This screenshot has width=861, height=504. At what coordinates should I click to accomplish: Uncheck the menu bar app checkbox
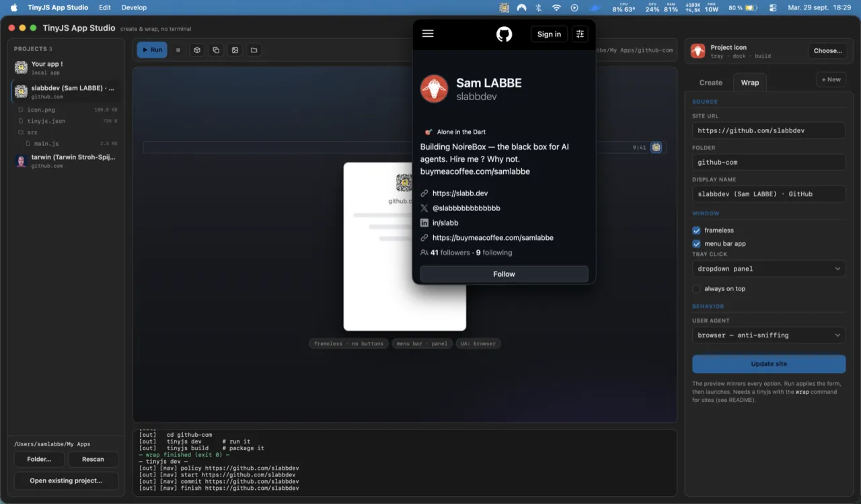tap(697, 244)
